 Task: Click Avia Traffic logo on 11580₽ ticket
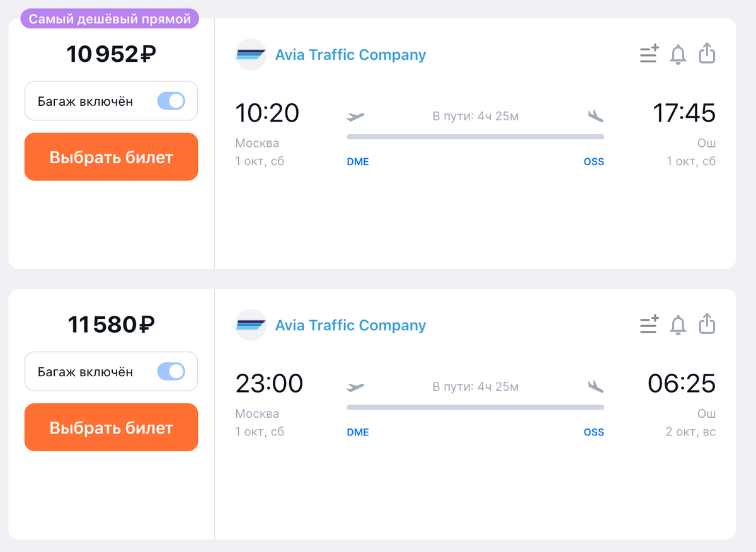click(x=251, y=325)
